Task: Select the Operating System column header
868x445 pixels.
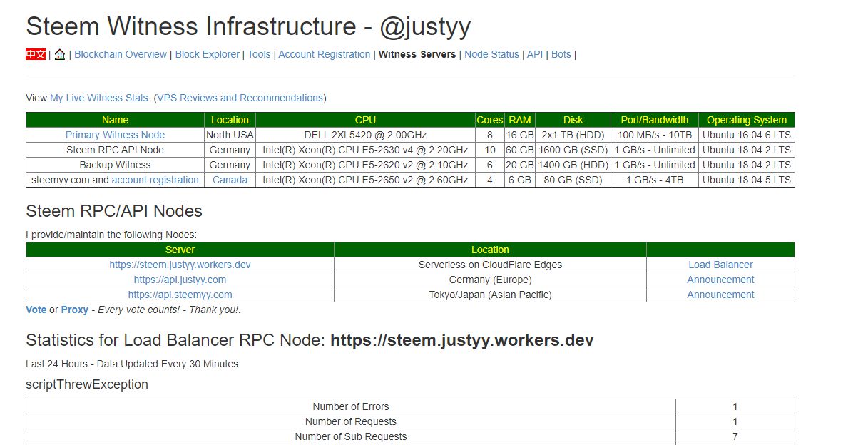Action: point(746,120)
